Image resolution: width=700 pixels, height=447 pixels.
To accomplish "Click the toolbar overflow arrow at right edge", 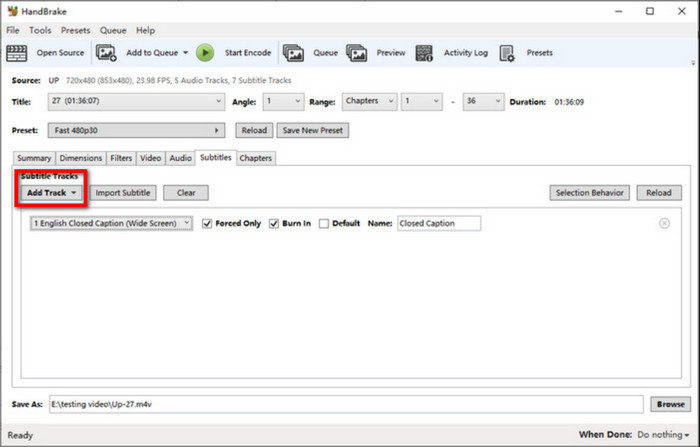I will tap(693, 63).
